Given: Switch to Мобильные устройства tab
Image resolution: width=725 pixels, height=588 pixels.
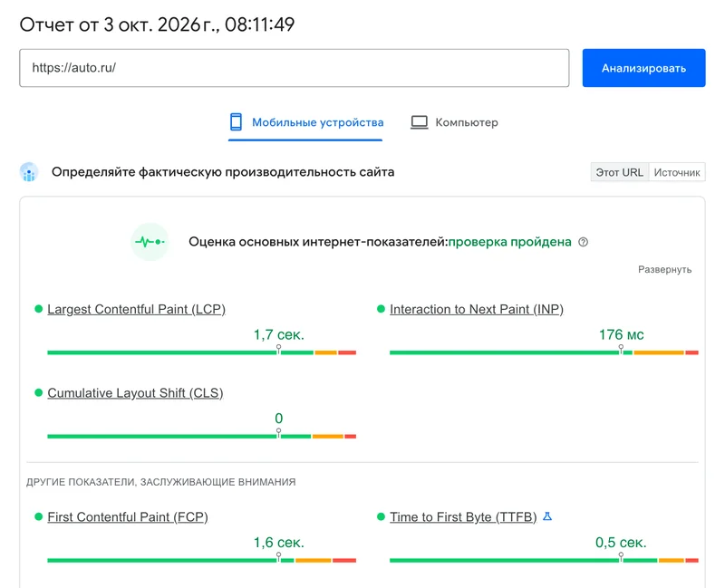Looking at the screenshot, I should point(305,122).
